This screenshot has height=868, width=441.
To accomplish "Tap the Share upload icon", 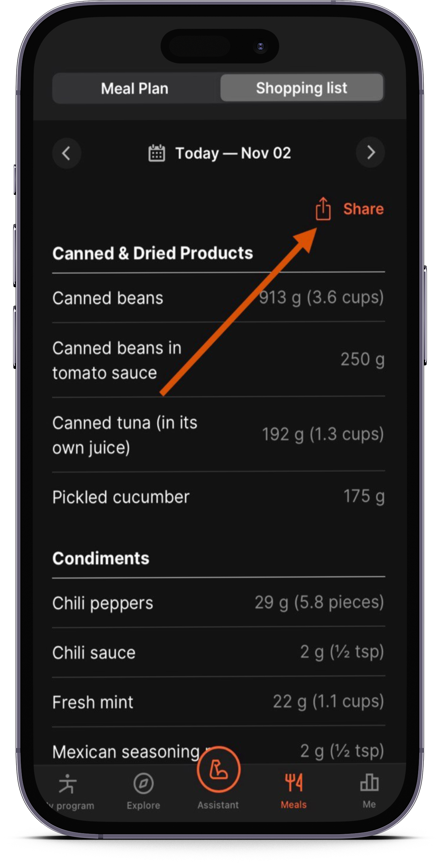I will pyautogui.click(x=323, y=209).
